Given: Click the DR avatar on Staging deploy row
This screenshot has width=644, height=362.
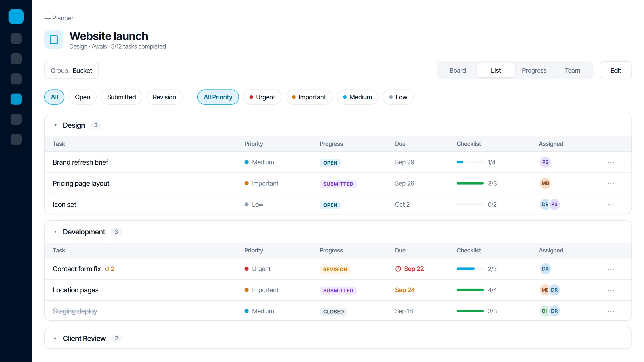Looking at the screenshot, I should tap(554, 311).
